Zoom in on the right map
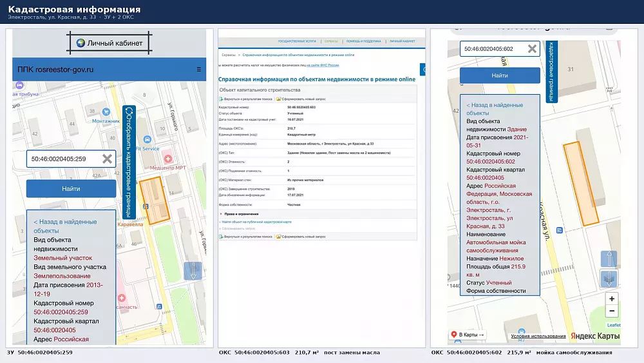This screenshot has height=363, width=644. pos(612,299)
